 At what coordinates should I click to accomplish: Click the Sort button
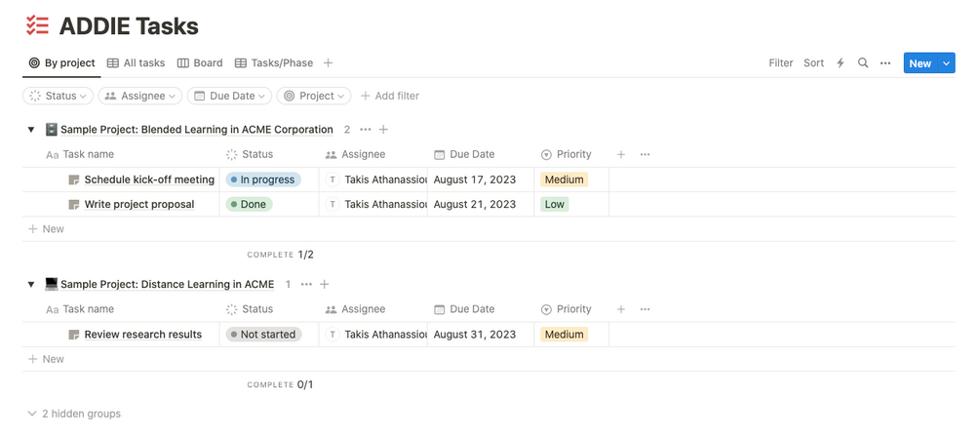[x=813, y=63]
